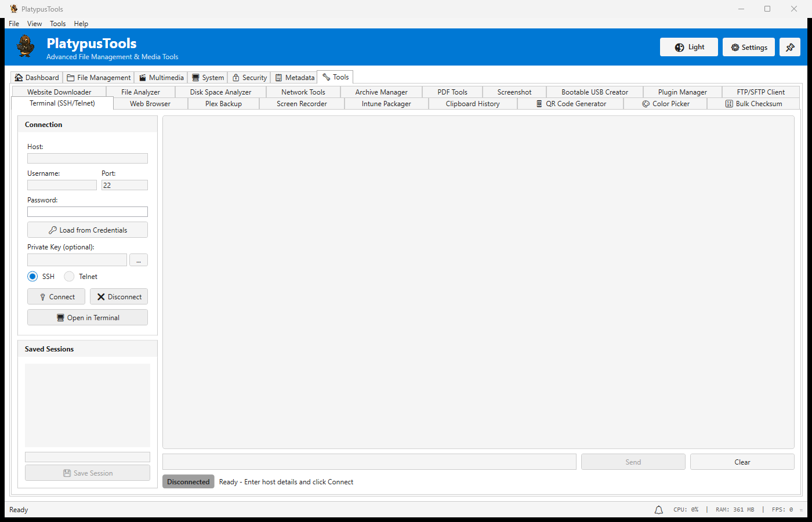Image resolution: width=812 pixels, height=522 pixels.
Task: Click the Connect button
Action: coord(56,297)
